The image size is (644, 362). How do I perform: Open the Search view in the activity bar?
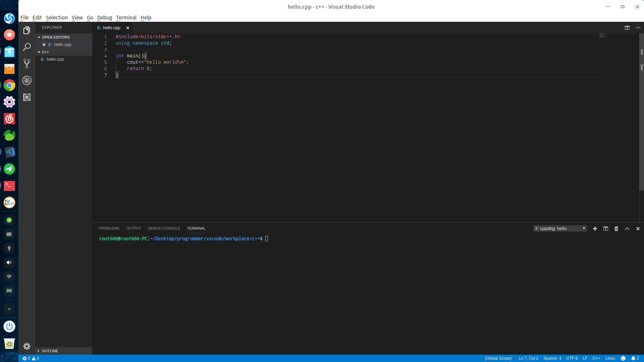pyautogui.click(x=27, y=47)
